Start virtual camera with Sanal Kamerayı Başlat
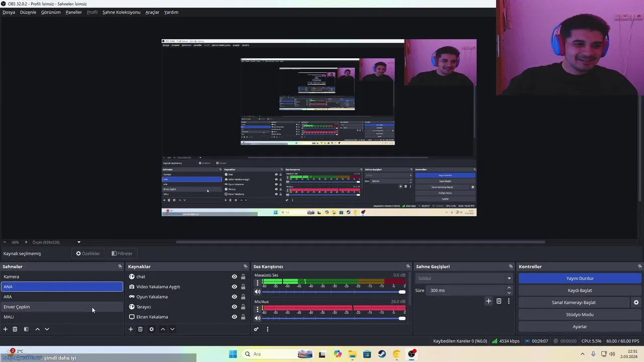 click(x=574, y=303)
